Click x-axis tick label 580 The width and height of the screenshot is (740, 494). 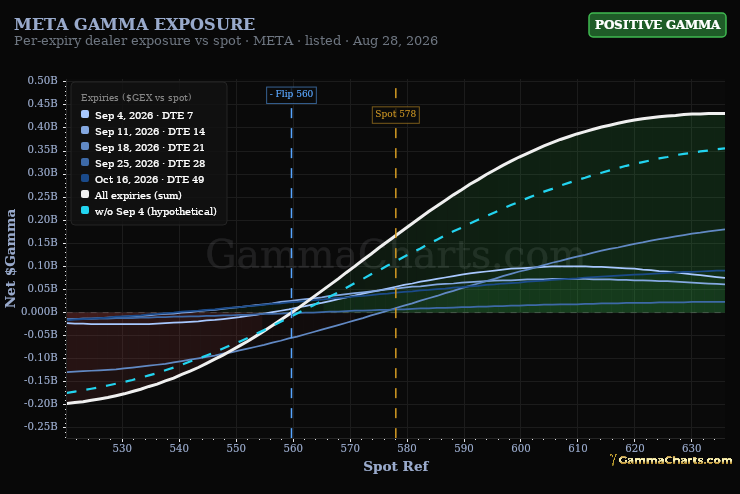click(x=407, y=448)
